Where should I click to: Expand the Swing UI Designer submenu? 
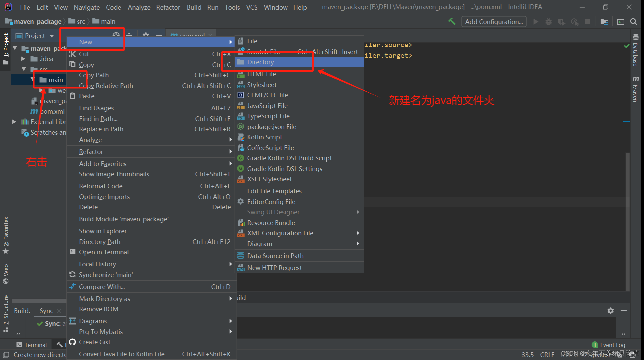coord(273,212)
